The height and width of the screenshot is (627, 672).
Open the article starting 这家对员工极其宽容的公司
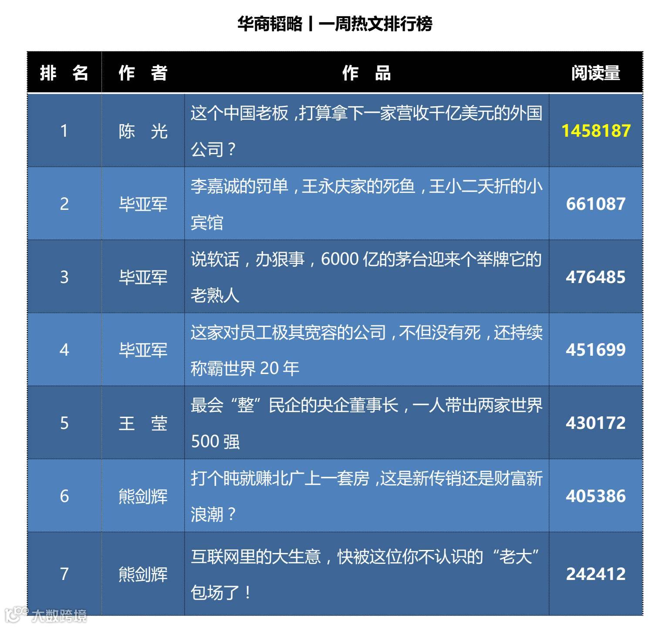[x=366, y=350]
